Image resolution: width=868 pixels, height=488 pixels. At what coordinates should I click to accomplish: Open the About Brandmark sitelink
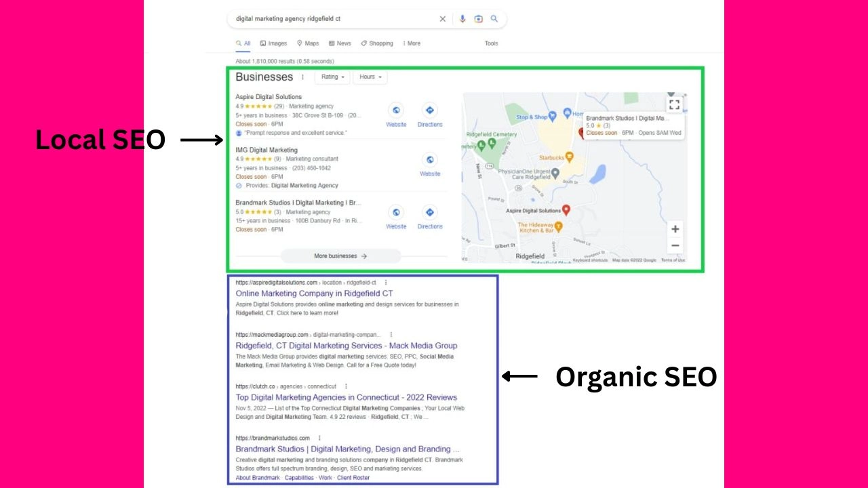[x=258, y=478]
